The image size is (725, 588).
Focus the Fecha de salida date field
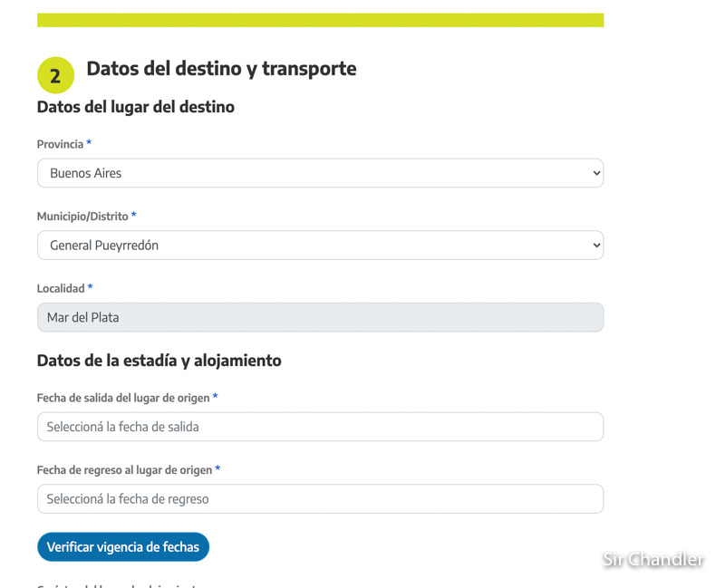tap(320, 427)
